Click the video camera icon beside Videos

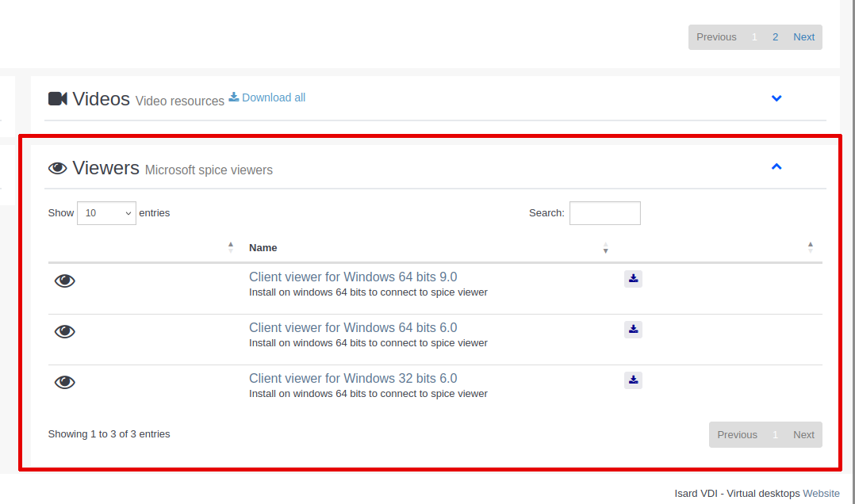(x=58, y=99)
